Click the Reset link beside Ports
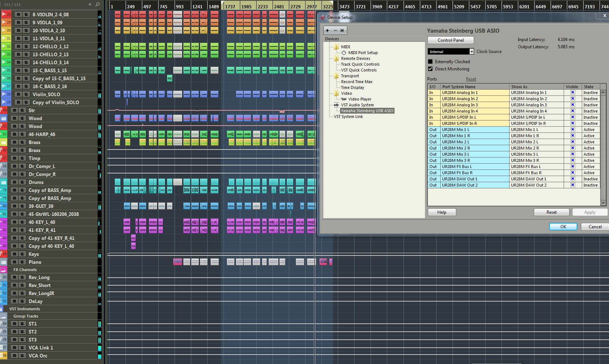The image size is (609, 364). (471, 79)
